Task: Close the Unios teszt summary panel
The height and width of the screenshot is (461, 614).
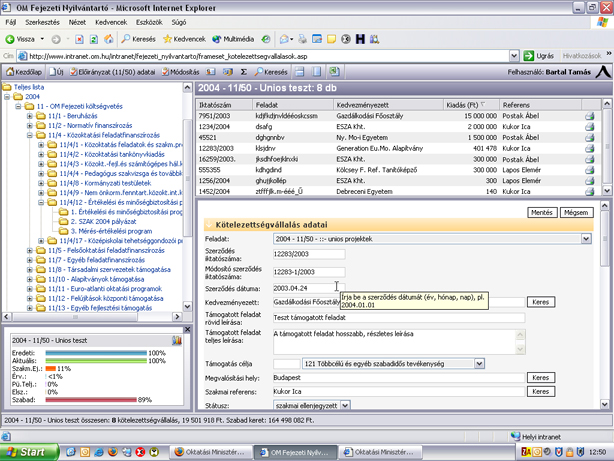Action: 188,329
